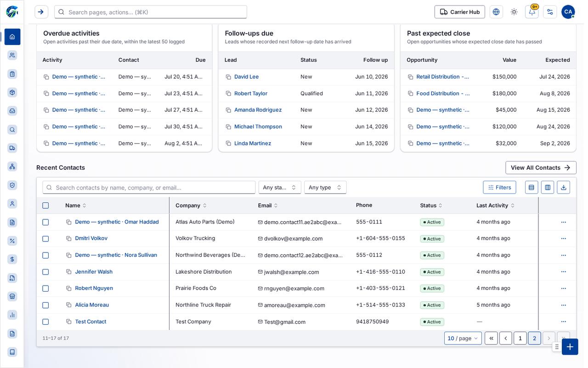Sort the table by Name column

tap(76, 206)
